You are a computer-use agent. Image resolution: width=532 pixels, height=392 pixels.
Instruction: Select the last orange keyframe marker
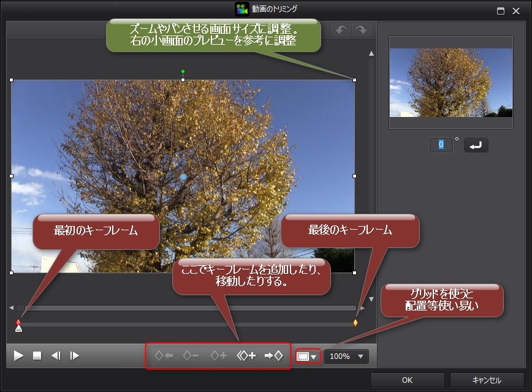click(355, 323)
